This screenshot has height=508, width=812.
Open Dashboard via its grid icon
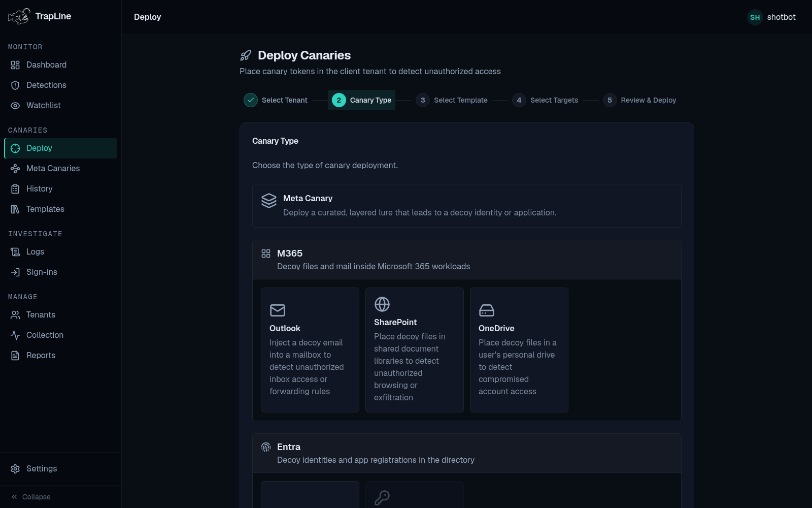(15, 65)
